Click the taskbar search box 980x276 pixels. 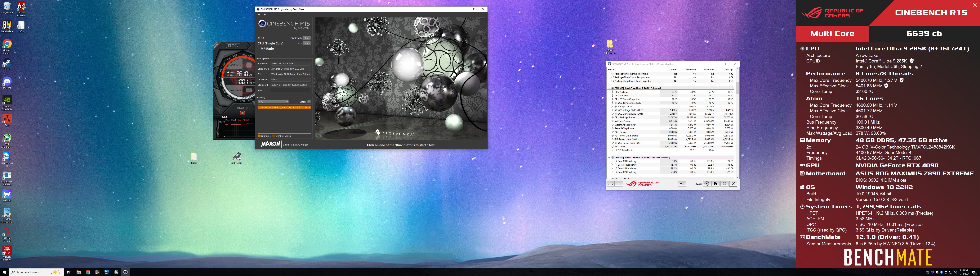pyautogui.click(x=37, y=272)
